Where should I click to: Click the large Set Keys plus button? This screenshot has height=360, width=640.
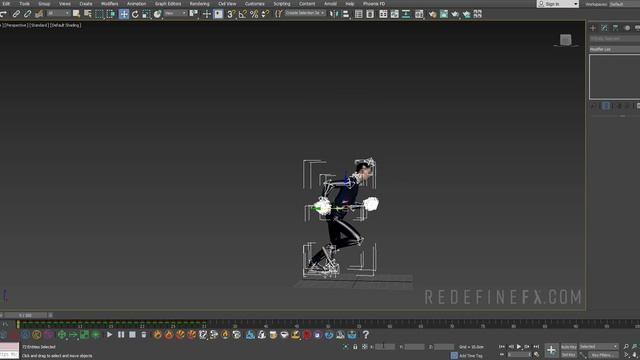[x=551, y=350]
